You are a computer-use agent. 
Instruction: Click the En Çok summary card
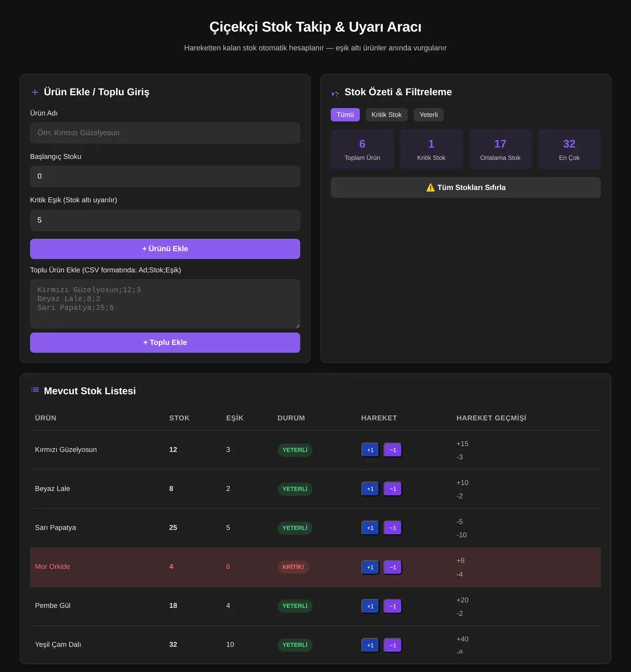click(569, 149)
